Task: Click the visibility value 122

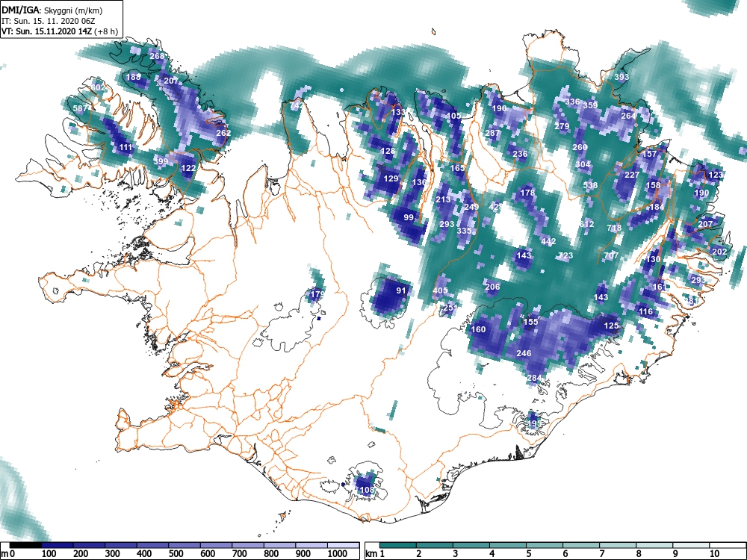Action: (188, 167)
